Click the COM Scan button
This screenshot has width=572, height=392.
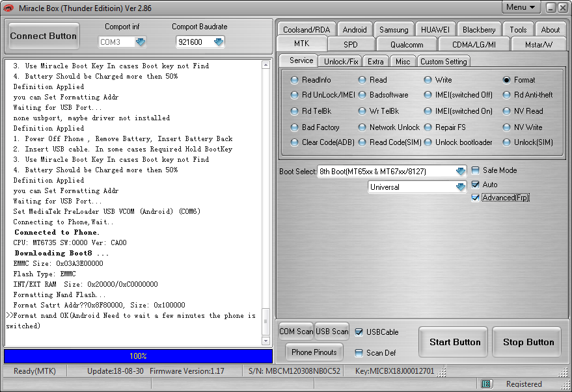pyautogui.click(x=296, y=332)
